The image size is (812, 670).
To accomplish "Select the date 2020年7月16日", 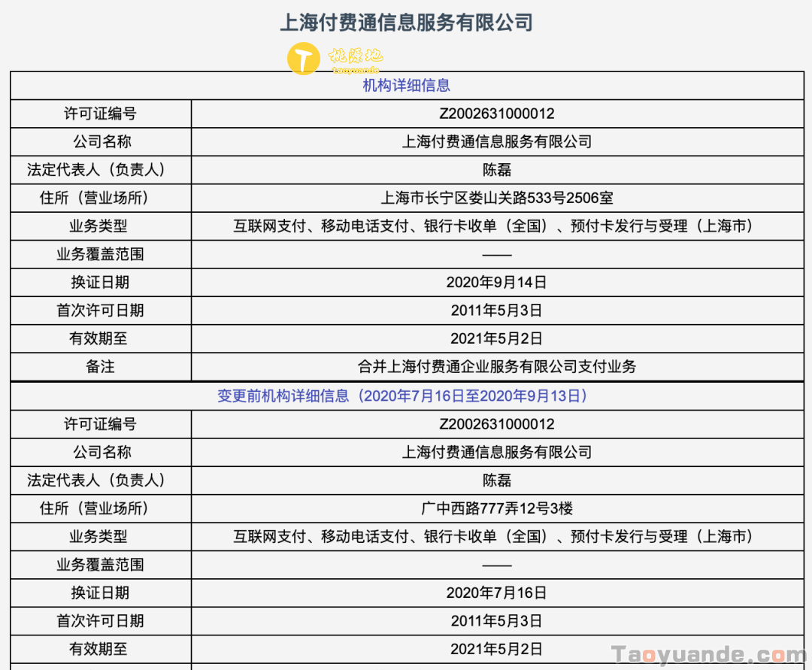I will click(x=497, y=593).
